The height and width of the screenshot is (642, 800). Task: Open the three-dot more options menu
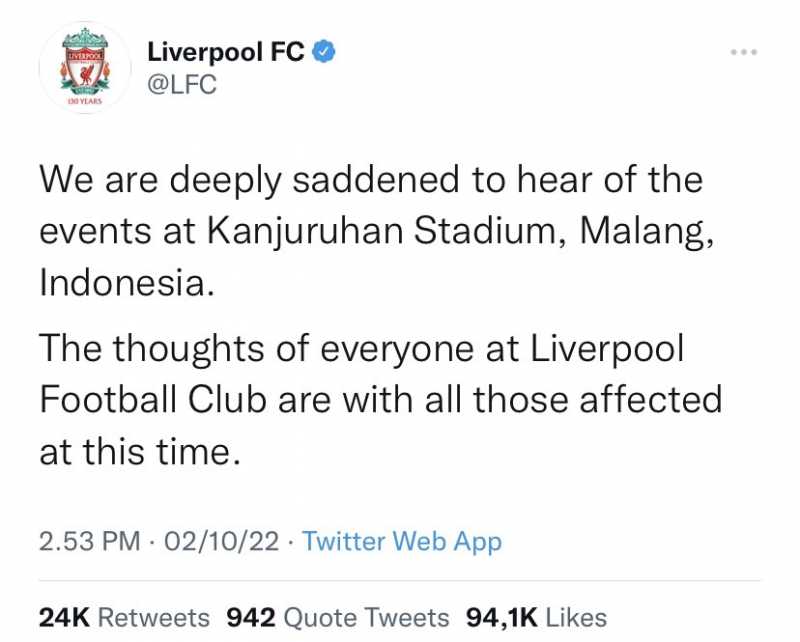(744, 52)
